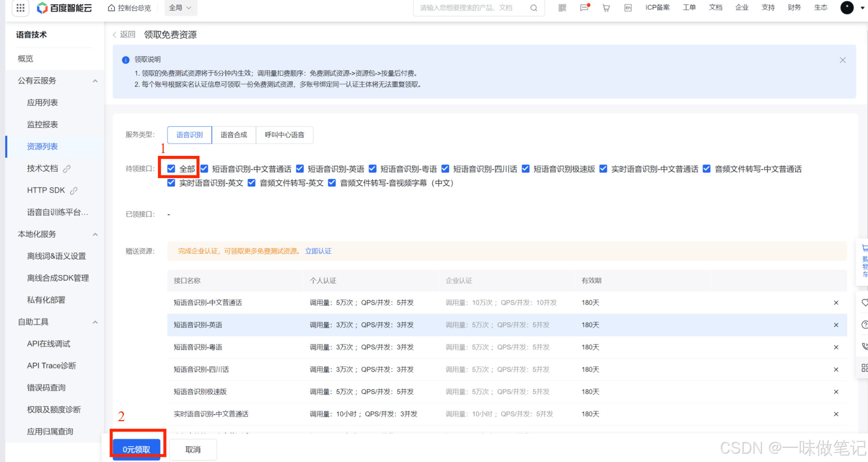868x462 pixels.
Task: Select the 呼叫中心语音 service tab
Action: [284, 135]
